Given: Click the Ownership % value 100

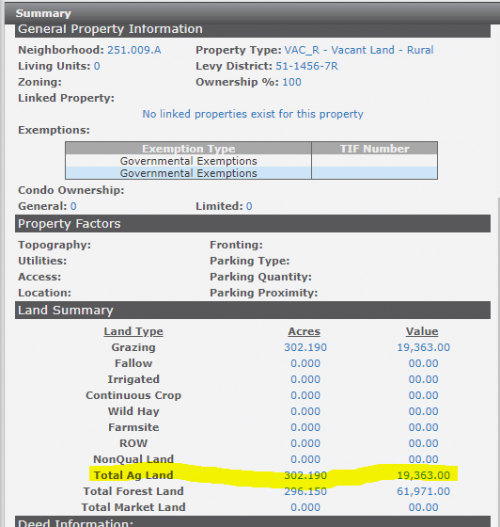Looking at the screenshot, I should pyautogui.click(x=292, y=82).
